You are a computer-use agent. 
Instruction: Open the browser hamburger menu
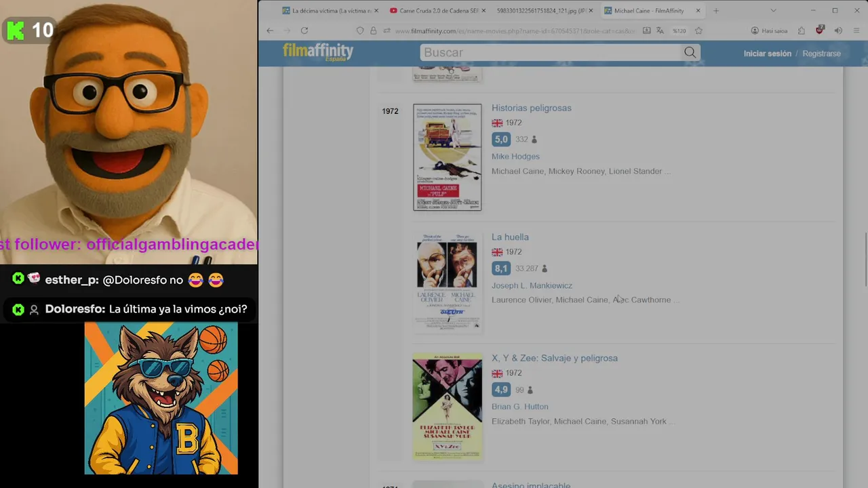pyautogui.click(x=856, y=30)
